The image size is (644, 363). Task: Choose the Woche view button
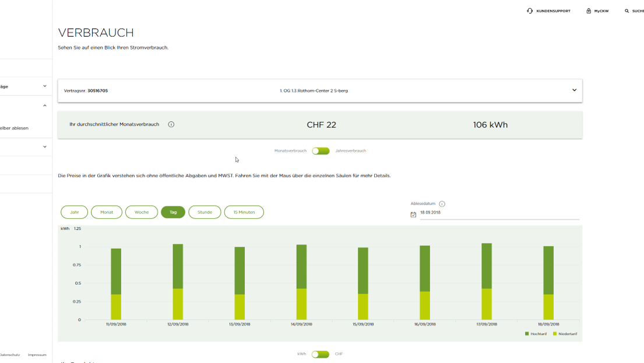point(142,212)
